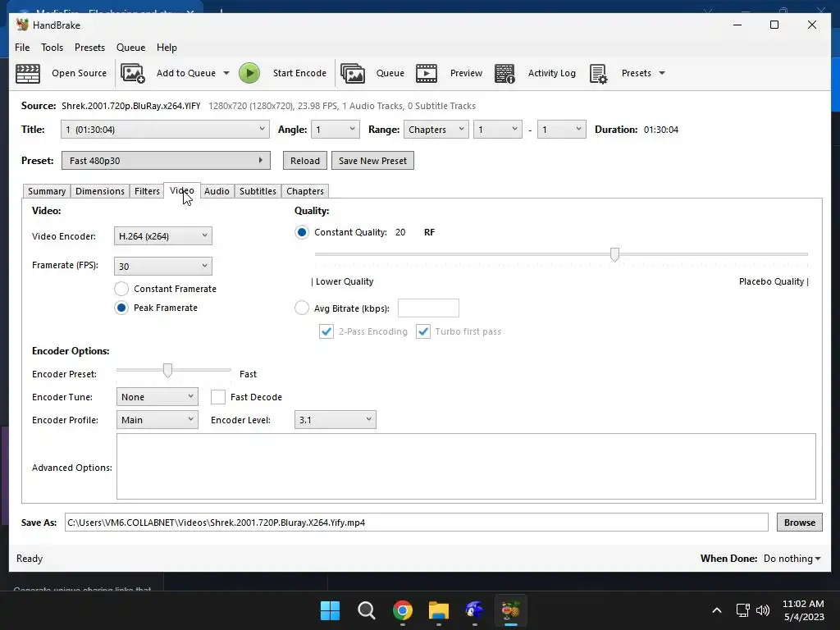The width and height of the screenshot is (840, 630).
Task: Click Save New Preset button
Action: (373, 161)
